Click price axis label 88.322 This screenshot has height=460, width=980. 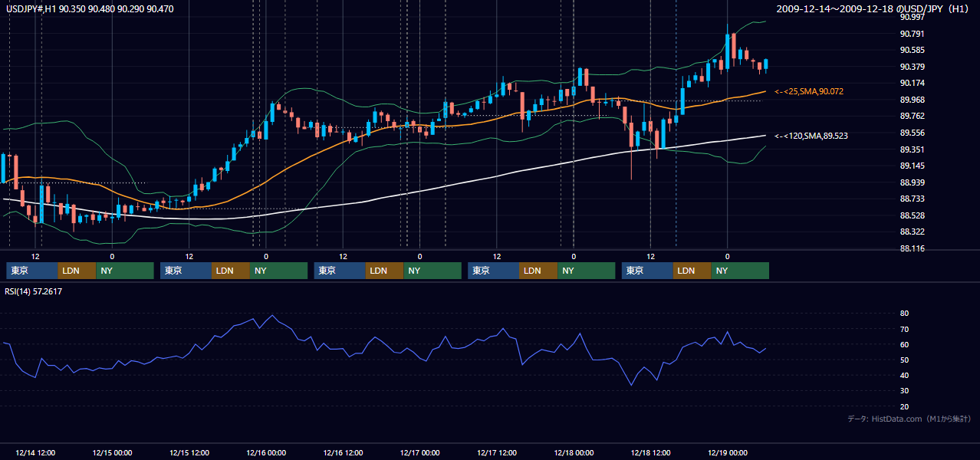coord(912,232)
